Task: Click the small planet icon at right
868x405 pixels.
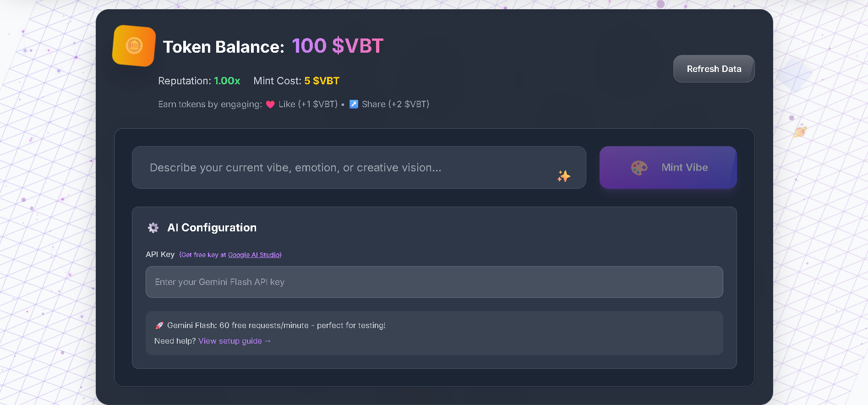Action: coord(800,132)
